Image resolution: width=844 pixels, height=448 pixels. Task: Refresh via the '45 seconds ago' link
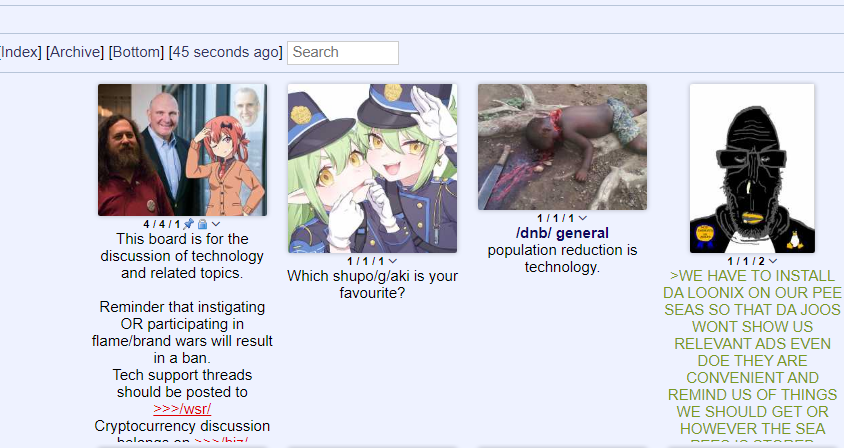(x=225, y=52)
